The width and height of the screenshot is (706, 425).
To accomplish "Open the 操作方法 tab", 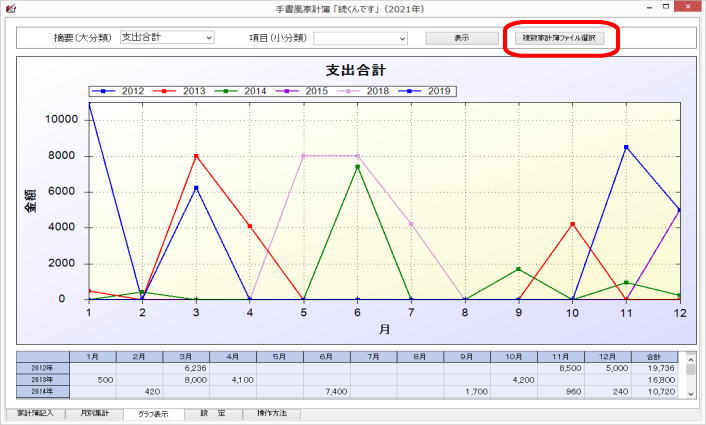I will (x=271, y=414).
